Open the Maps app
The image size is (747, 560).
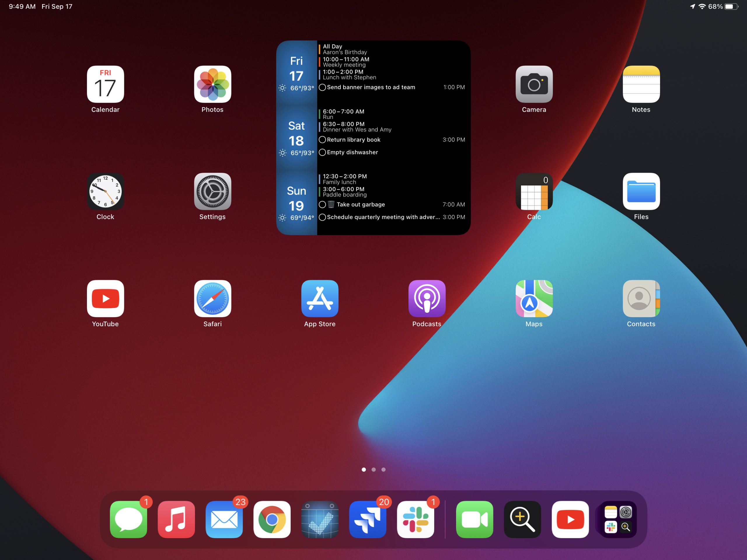pyautogui.click(x=534, y=299)
